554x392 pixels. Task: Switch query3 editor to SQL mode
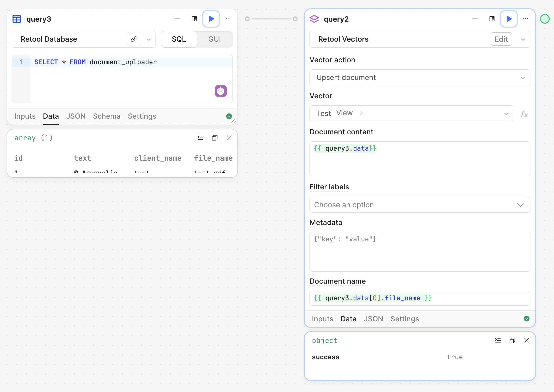pyautogui.click(x=179, y=39)
